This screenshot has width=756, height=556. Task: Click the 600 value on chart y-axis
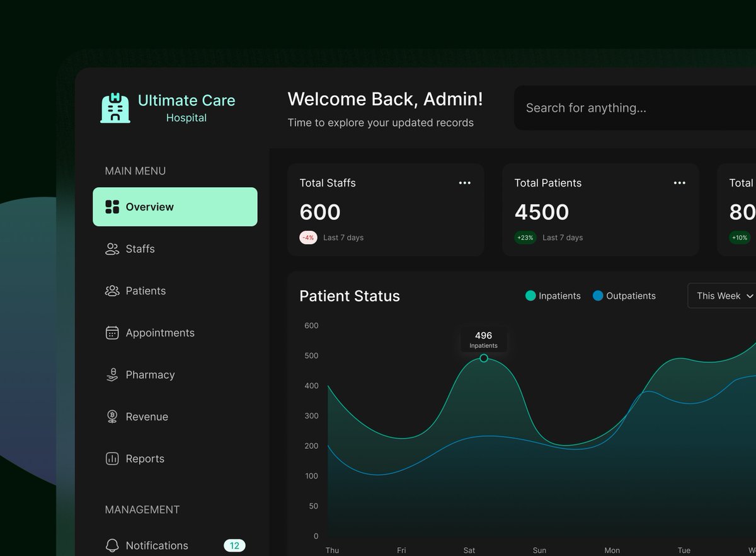[311, 325]
